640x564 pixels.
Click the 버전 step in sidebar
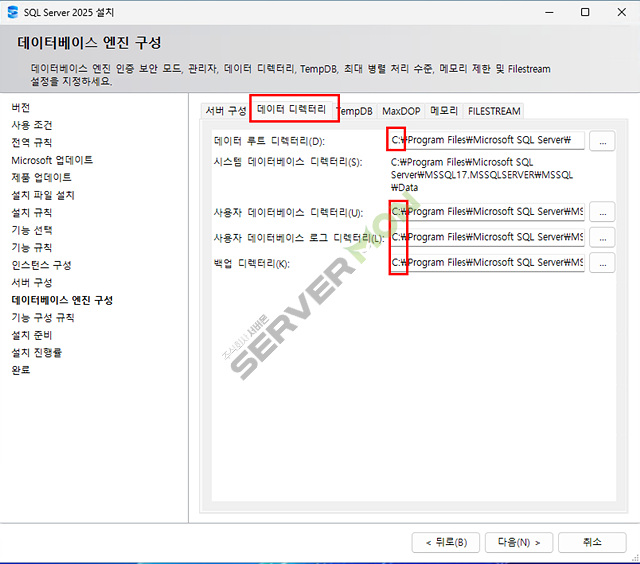(x=21, y=108)
